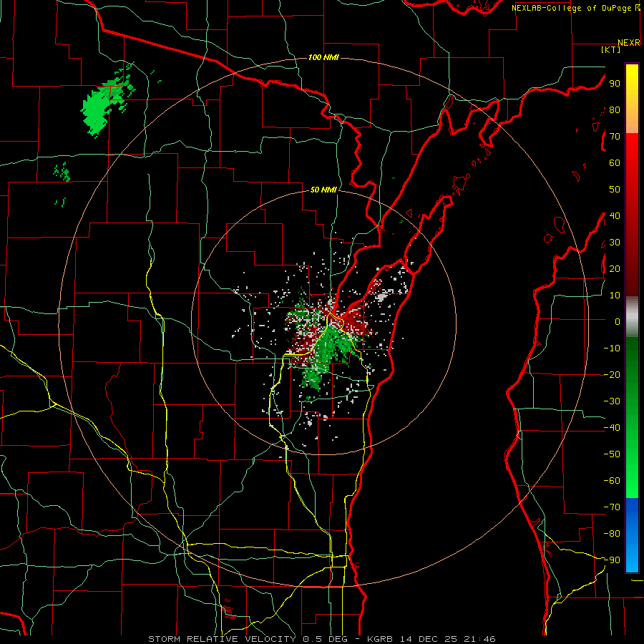The width and height of the screenshot is (644, 644).
Task: Select the -60 value on velocity scale
Action: [612, 481]
